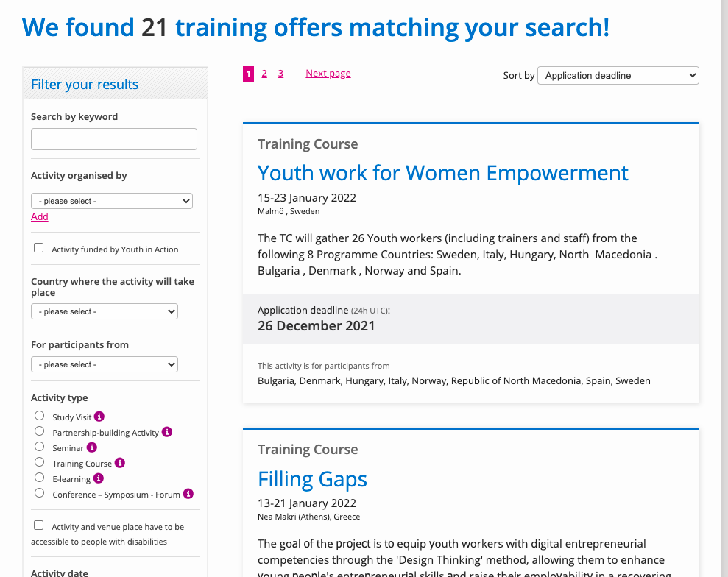Open the Youth work for Women Empowerment course
The height and width of the screenshot is (577, 728).
point(442,173)
